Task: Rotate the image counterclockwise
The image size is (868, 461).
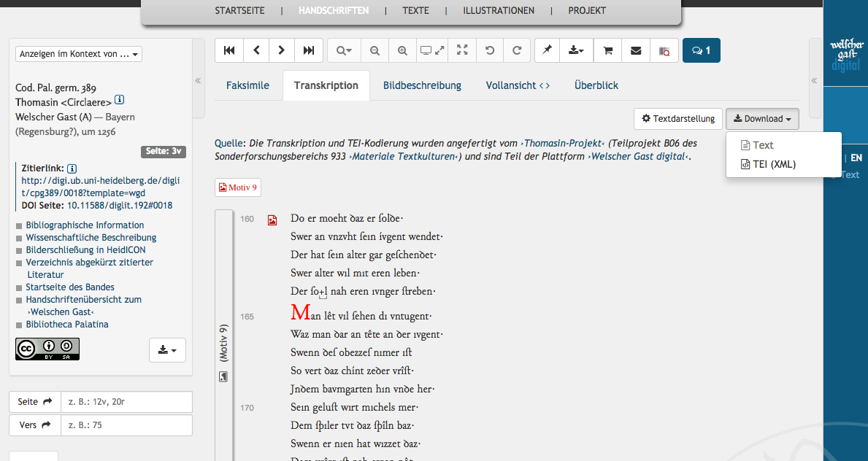Action: tap(490, 50)
